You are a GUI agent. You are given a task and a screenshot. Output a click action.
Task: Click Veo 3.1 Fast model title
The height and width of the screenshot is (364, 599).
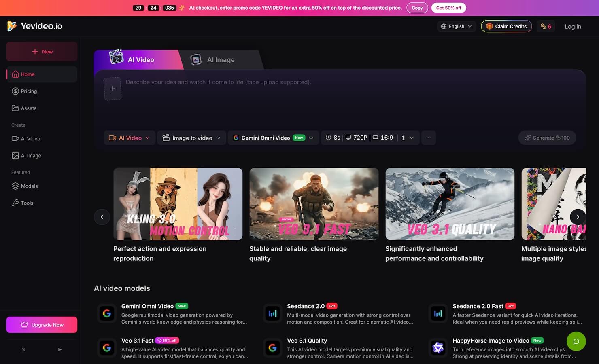point(137,341)
